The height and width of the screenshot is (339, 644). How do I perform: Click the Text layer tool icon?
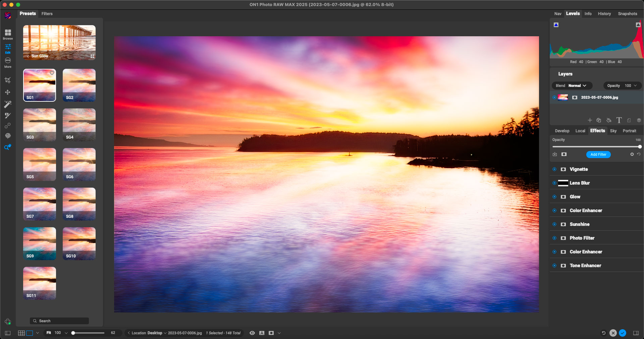(619, 120)
